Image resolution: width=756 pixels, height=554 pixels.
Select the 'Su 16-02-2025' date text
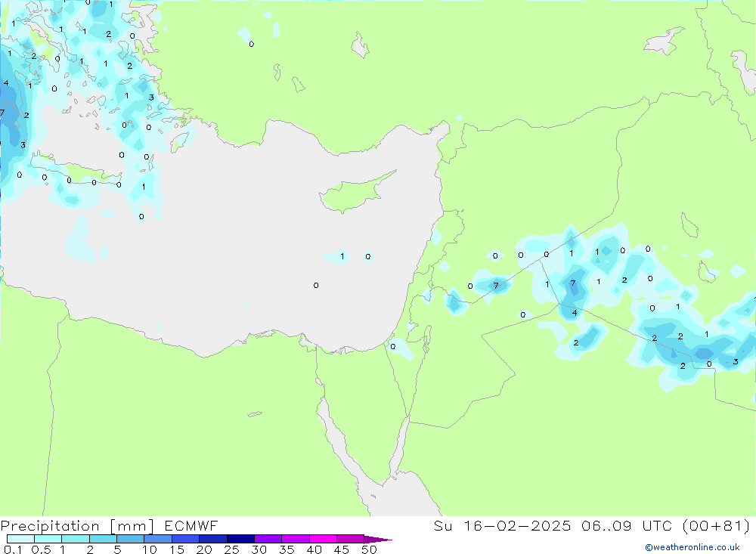(x=502, y=526)
